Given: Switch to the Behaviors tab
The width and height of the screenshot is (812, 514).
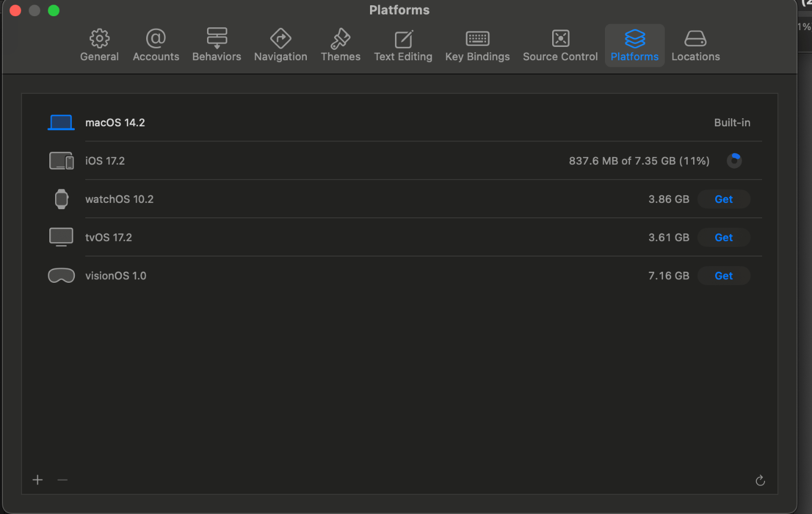Looking at the screenshot, I should pyautogui.click(x=216, y=46).
